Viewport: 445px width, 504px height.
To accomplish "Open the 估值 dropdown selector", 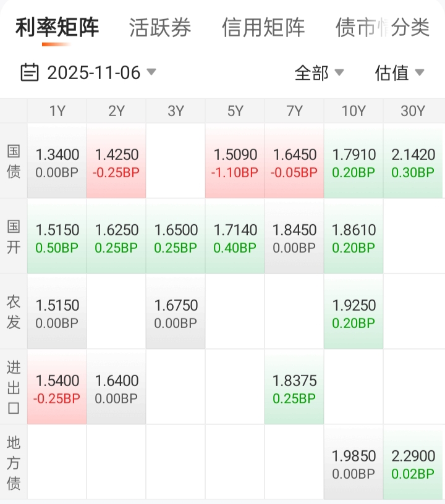I will [x=399, y=73].
